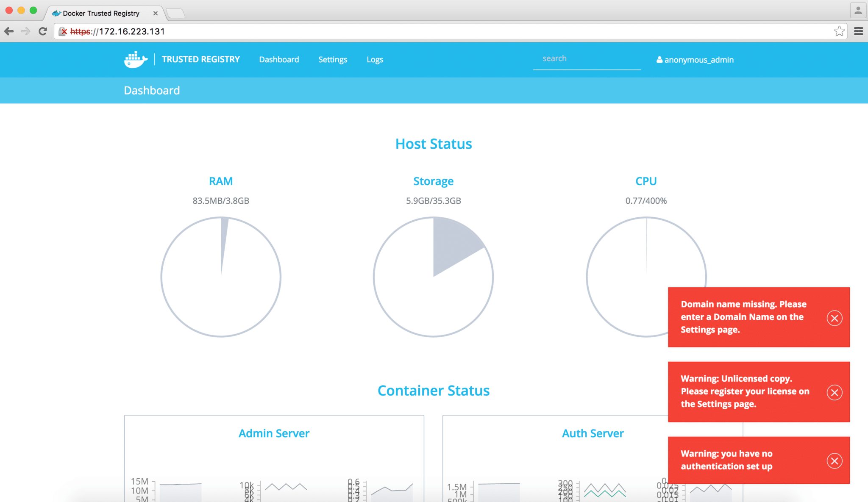Image resolution: width=868 pixels, height=502 pixels.
Task: Reload the page
Action: [42, 31]
